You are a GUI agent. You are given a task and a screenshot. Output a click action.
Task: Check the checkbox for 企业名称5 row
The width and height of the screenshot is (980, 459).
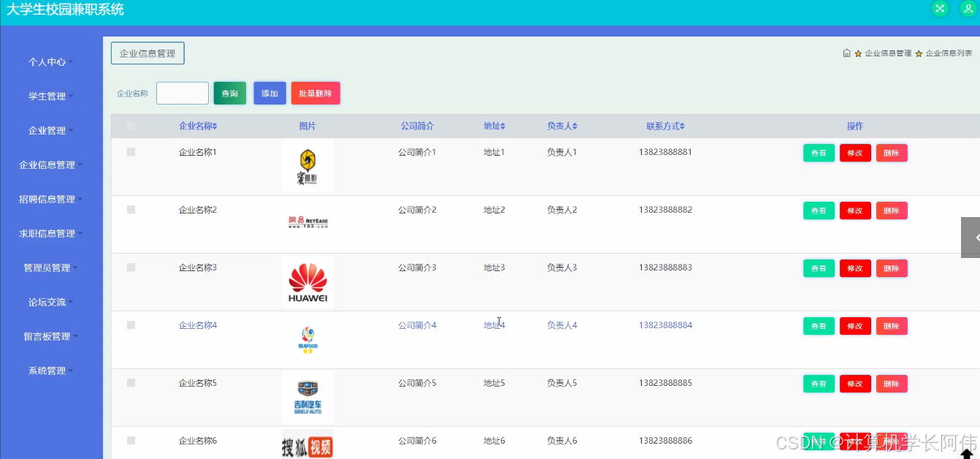[x=131, y=383]
